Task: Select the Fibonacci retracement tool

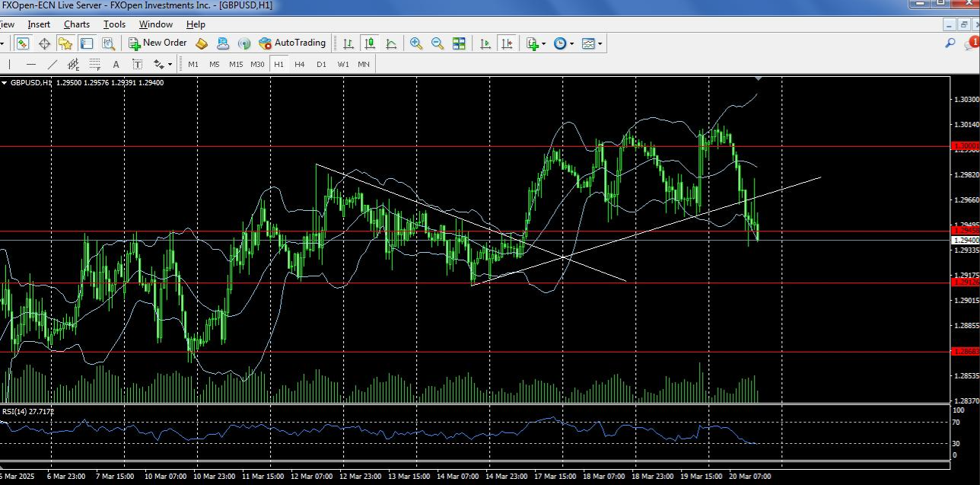Action: pos(94,64)
